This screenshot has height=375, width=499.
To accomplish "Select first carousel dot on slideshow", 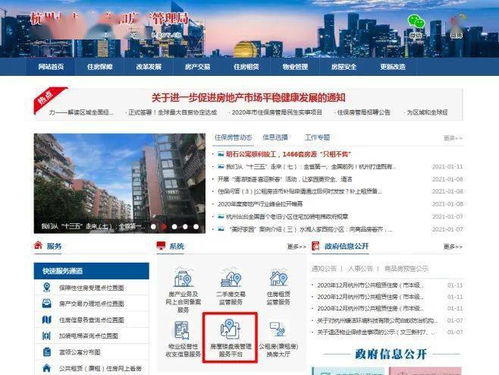I will [x=153, y=227].
